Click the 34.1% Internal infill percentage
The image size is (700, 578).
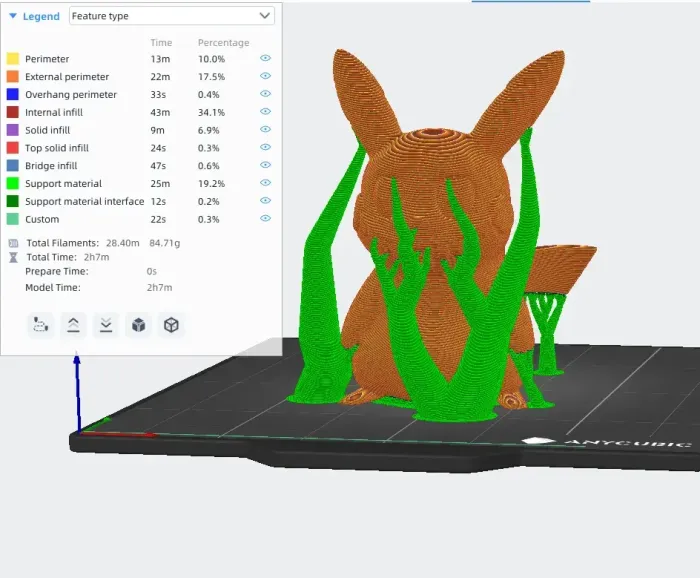pyautogui.click(x=211, y=112)
